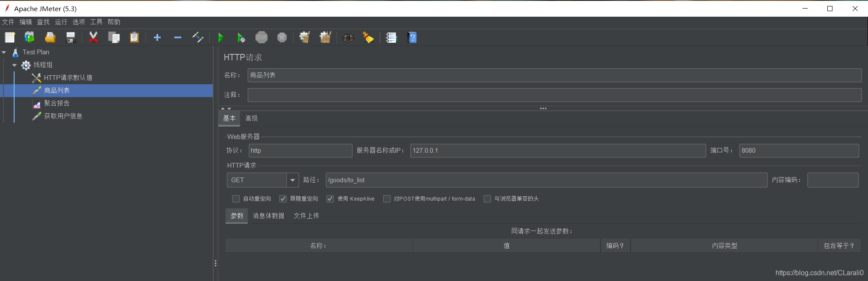Click the 内容类型 column header

point(724,246)
